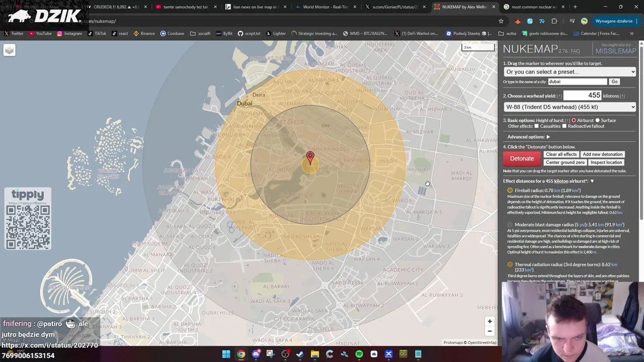
Task: Open the Instagram bookmark
Action: 69,34
